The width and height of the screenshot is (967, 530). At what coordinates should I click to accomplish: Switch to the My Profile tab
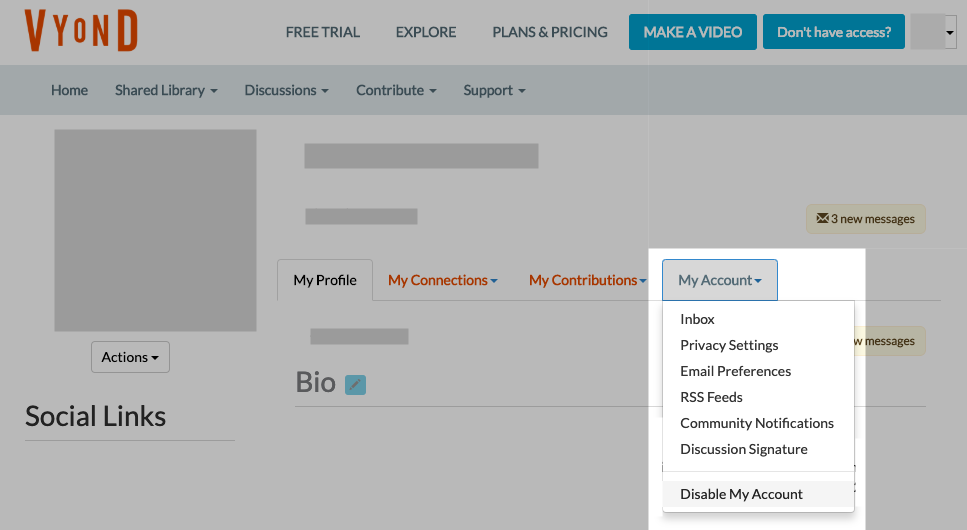(x=325, y=280)
